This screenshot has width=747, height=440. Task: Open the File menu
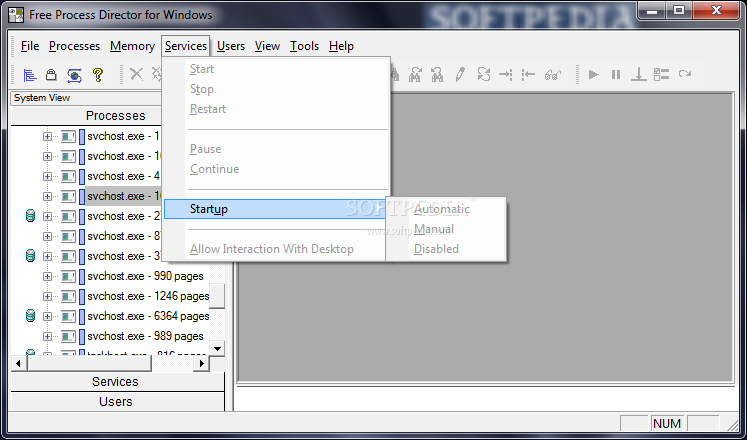click(x=30, y=46)
